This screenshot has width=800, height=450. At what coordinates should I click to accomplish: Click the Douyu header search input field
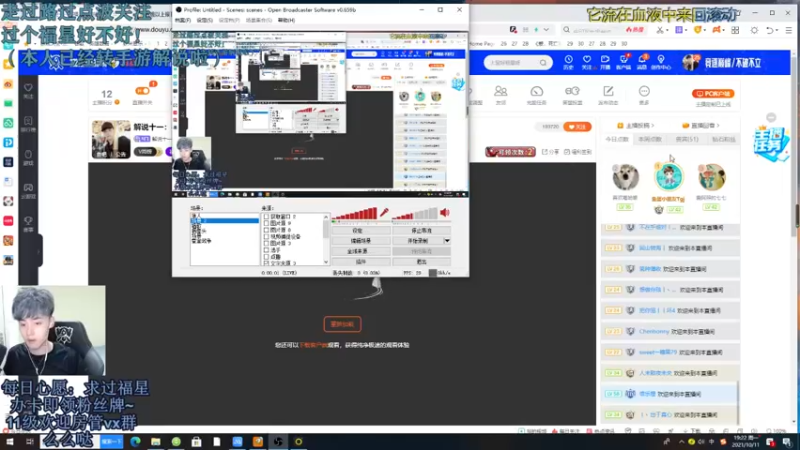tap(512, 63)
